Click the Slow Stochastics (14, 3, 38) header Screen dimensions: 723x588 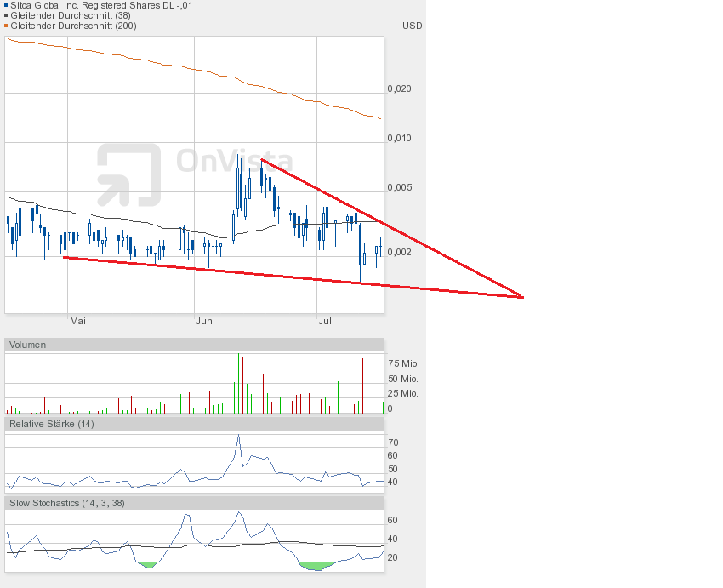pos(194,503)
